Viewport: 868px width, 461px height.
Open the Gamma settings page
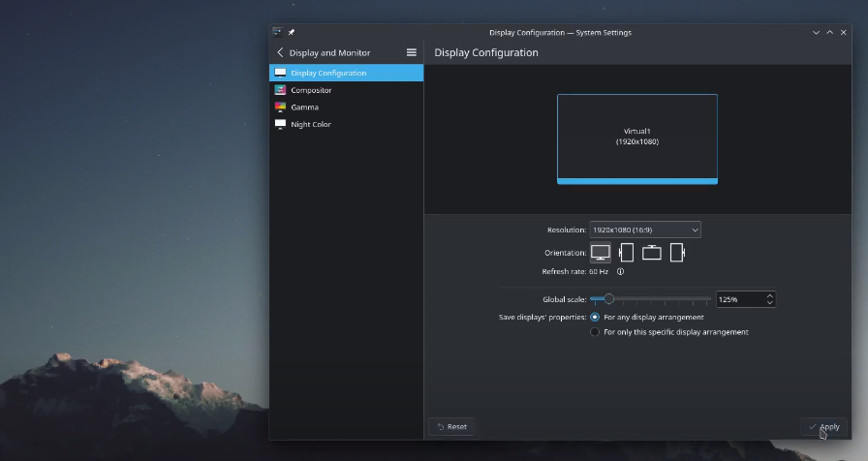[304, 108]
